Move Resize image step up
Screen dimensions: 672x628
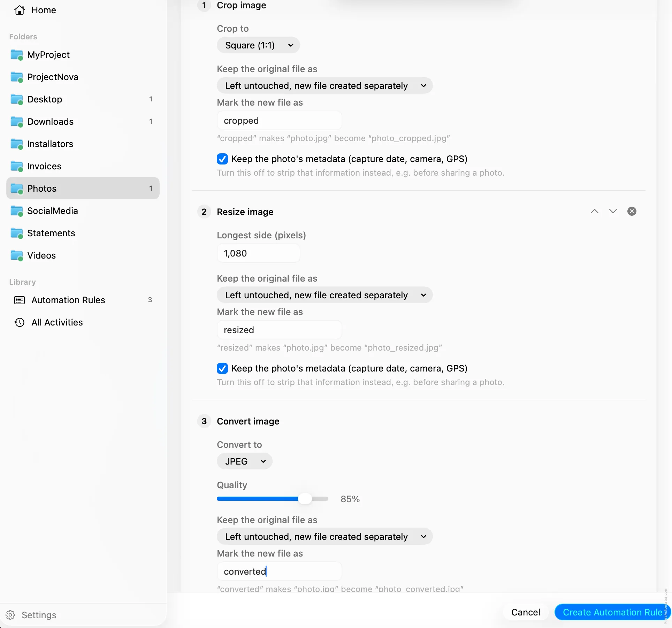(x=595, y=211)
